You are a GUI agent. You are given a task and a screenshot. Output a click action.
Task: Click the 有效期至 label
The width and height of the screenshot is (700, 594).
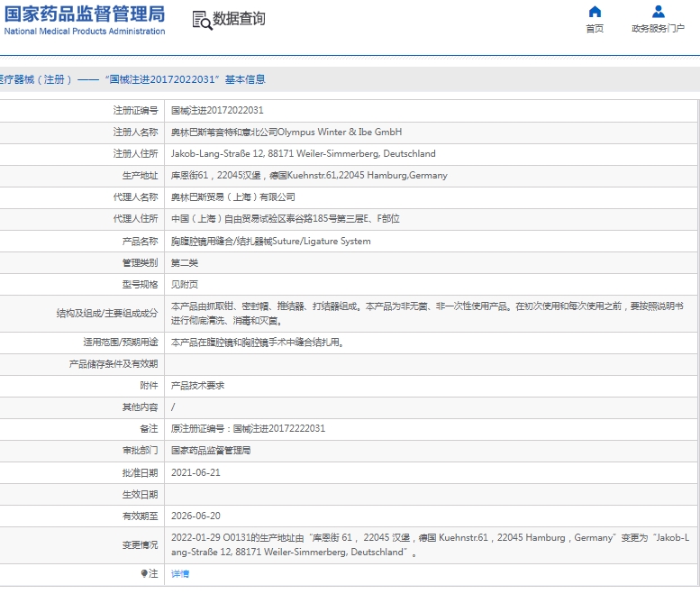(x=140, y=516)
